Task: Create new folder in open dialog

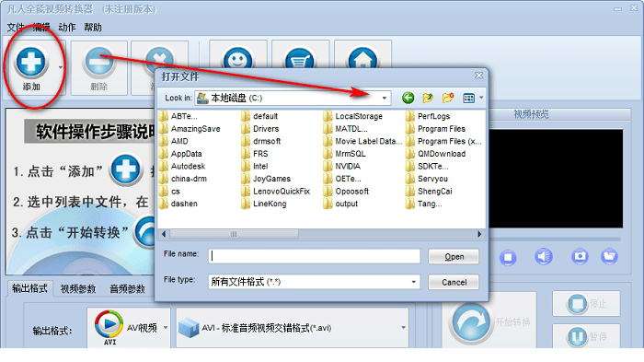Action: coord(448,98)
